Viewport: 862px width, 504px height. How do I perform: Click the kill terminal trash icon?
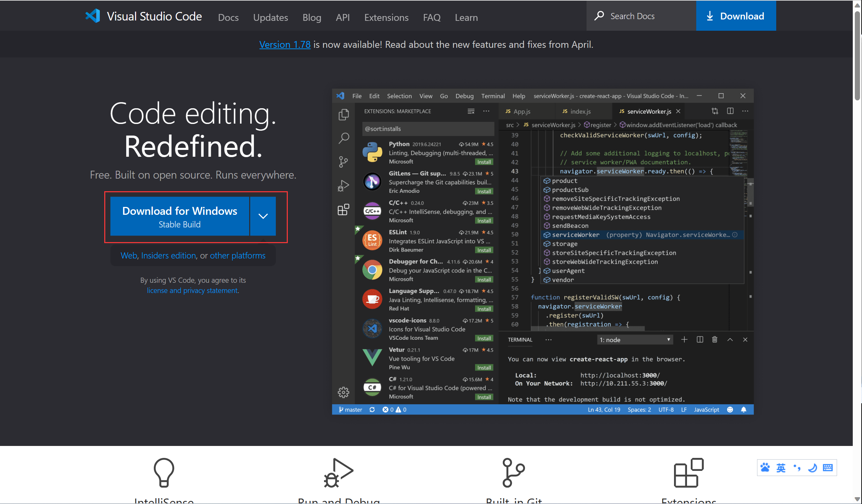coord(715,339)
